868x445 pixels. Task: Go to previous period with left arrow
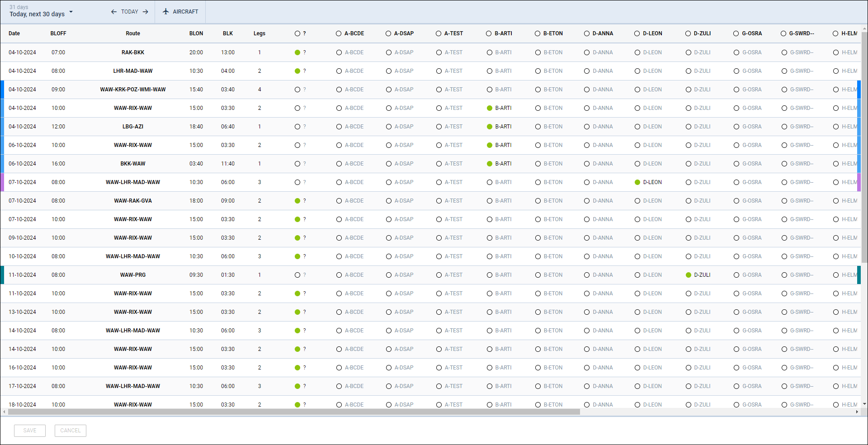pos(114,12)
